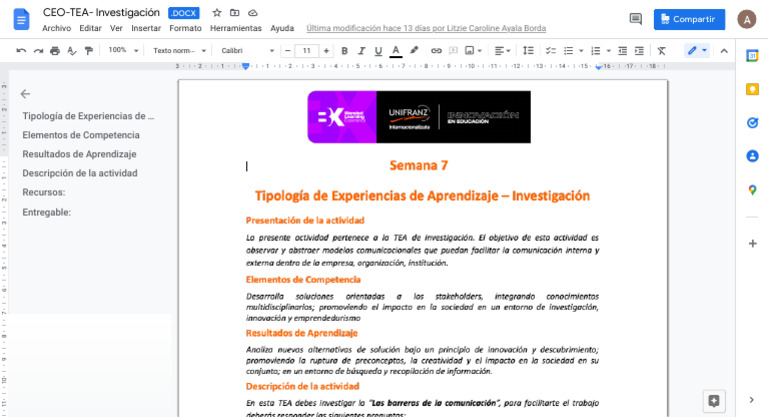Open the text alignment options
Viewport: 768px width, 417px height.
(x=502, y=50)
